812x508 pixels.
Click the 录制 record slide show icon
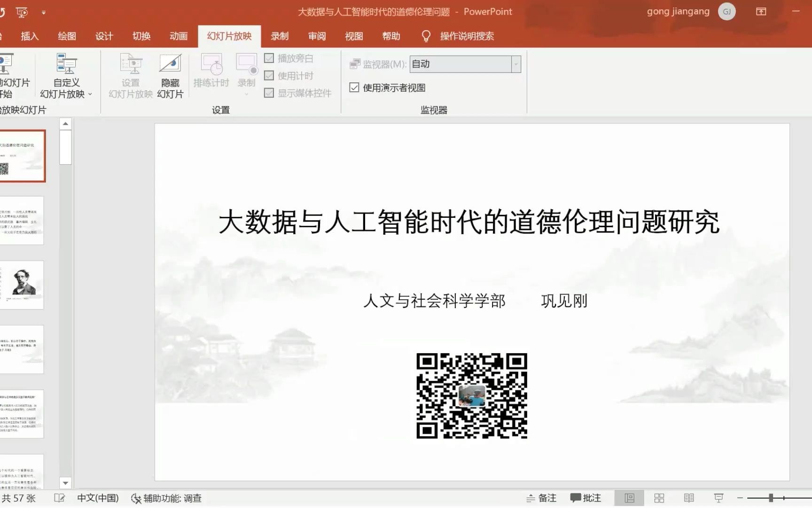coord(247,64)
